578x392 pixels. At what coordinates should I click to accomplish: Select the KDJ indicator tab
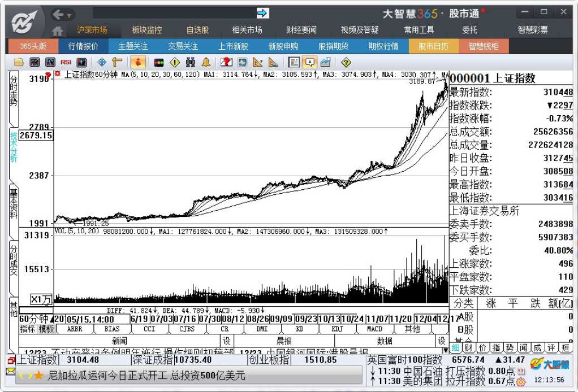[x=337, y=329]
